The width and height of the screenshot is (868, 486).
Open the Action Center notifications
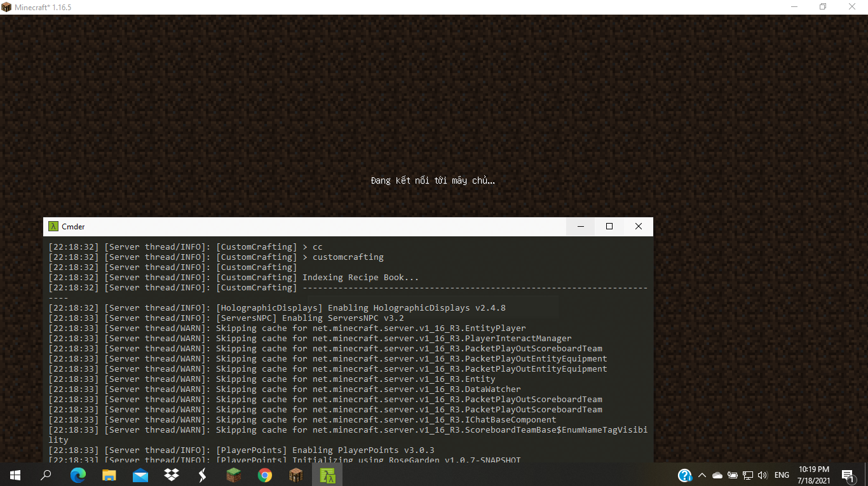(848, 475)
